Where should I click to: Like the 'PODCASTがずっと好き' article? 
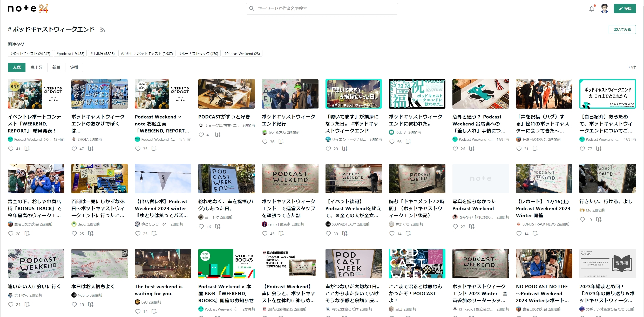pyautogui.click(x=201, y=135)
